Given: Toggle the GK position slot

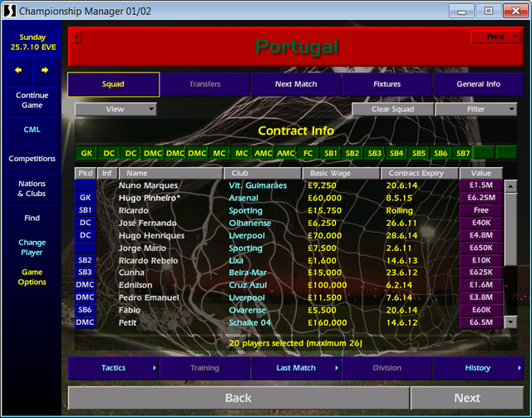Looking at the screenshot, I should click(x=86, y=154).
